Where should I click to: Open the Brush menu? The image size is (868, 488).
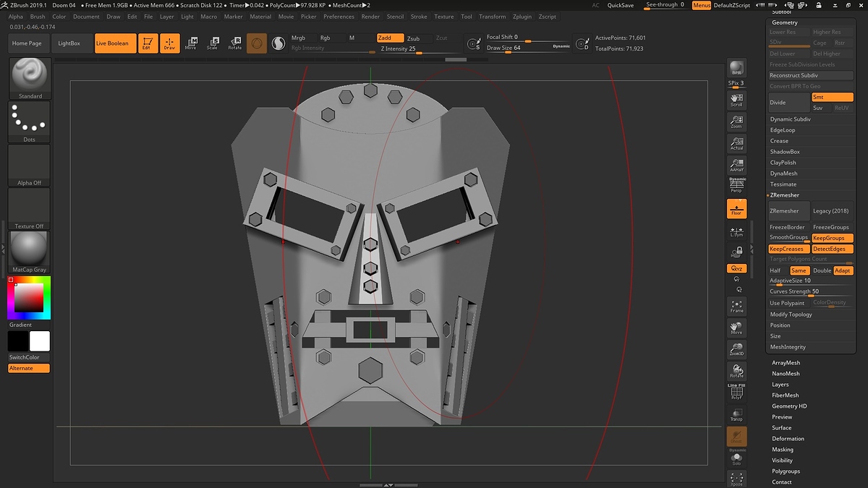coord(37,17)
